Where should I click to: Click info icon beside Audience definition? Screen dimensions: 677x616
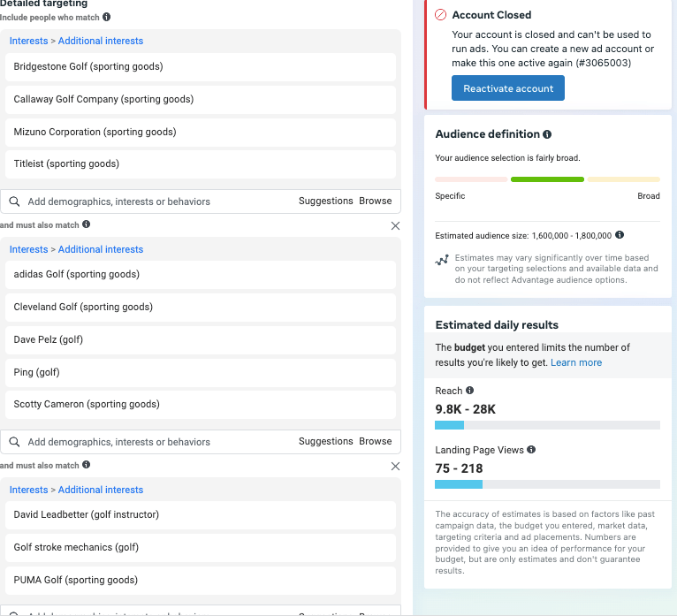pos(547,134)
